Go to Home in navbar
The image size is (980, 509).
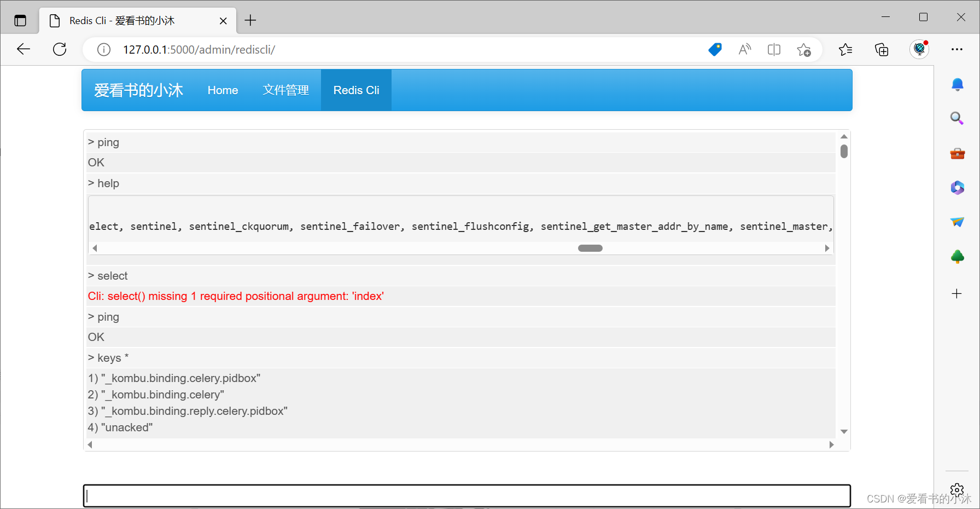(x=223, y=90)
